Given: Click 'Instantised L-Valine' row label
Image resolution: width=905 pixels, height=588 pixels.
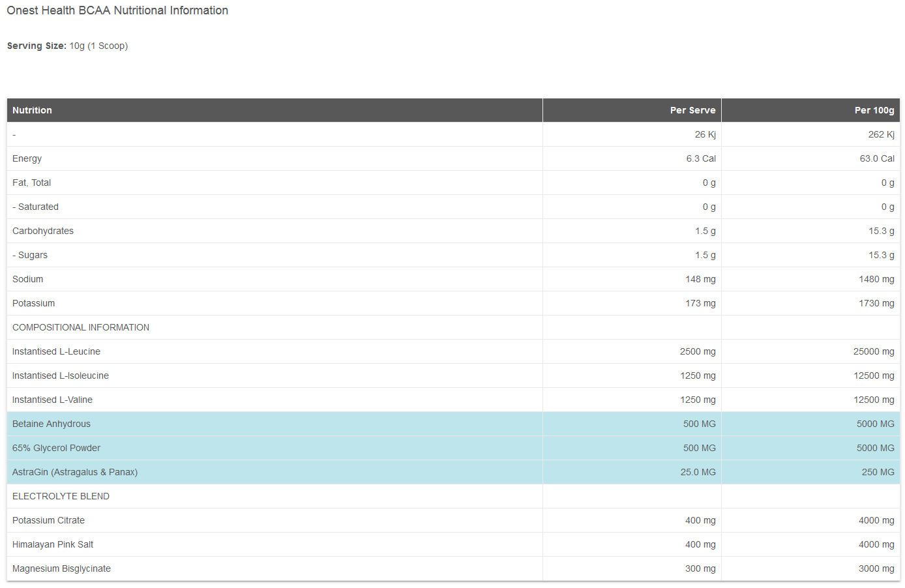Looking at the screenshot, I should pyautogui.click(x=52, y=400).
